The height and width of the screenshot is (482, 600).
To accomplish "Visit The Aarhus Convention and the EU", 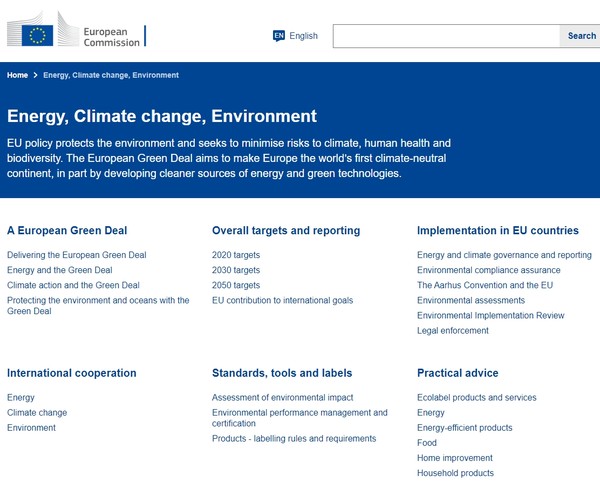I will click(x=485, y=285).
